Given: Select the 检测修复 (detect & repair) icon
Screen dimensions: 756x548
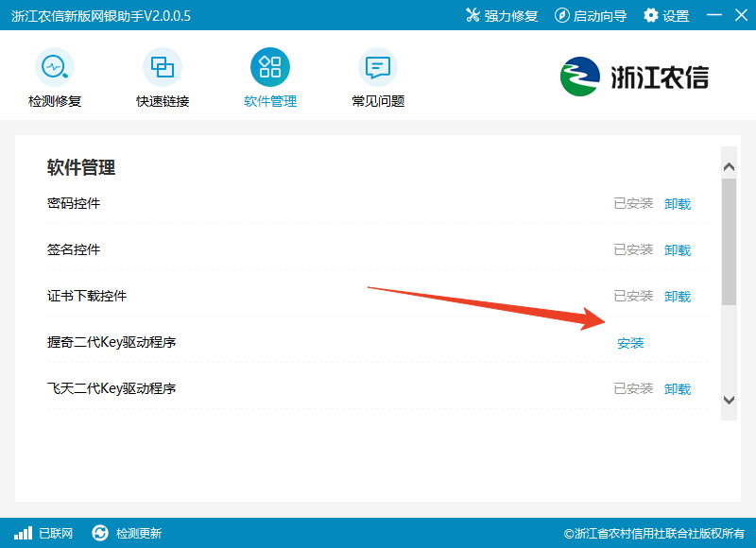Looking at the screenshot, I should tap(55, 71).
